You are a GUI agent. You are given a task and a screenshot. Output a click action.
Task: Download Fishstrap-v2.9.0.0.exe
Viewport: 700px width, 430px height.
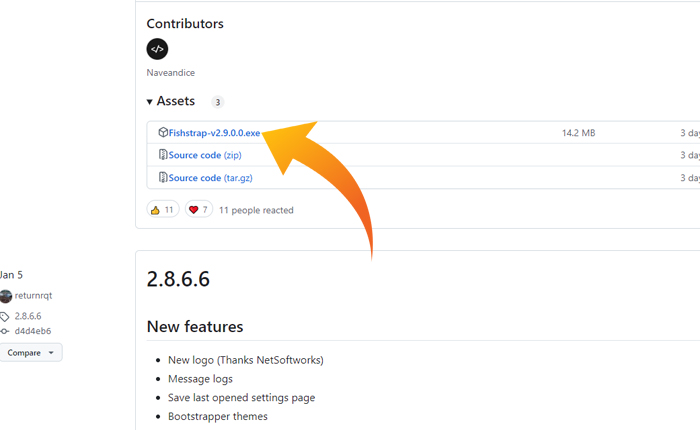[x=214, y=132]
